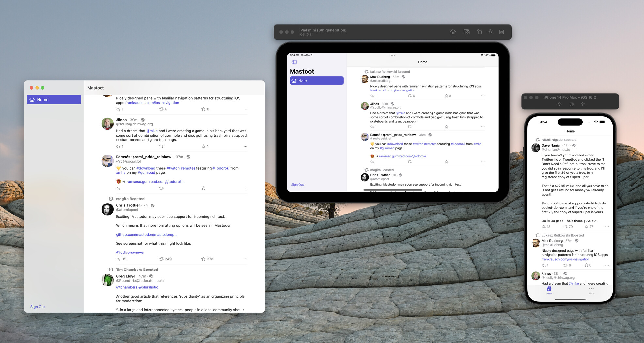Screen dimensions: 644x343
Task: Open Dave Nanian's avatar on the iPhone
Action: click(536, 148)
